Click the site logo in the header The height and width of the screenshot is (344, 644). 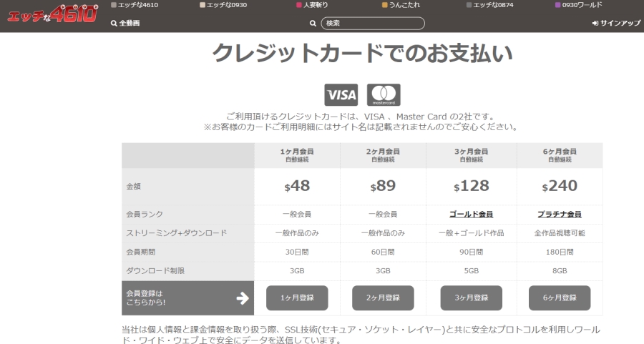point(52,14)
